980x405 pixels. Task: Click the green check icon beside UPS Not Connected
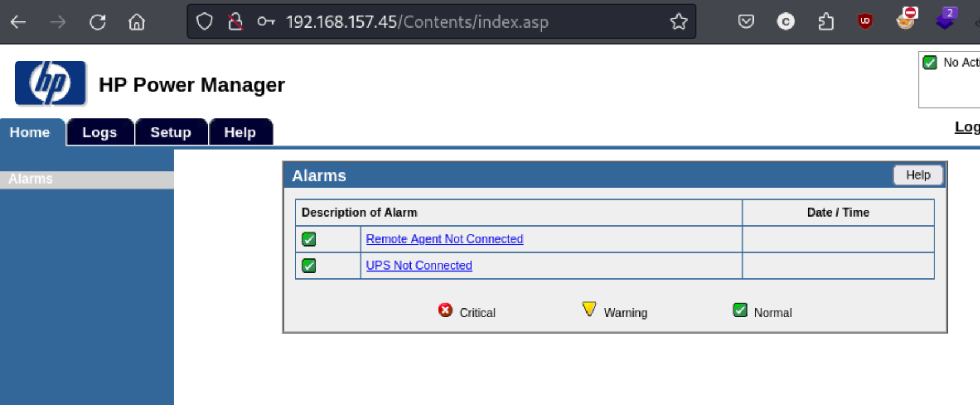pos(309,265)
